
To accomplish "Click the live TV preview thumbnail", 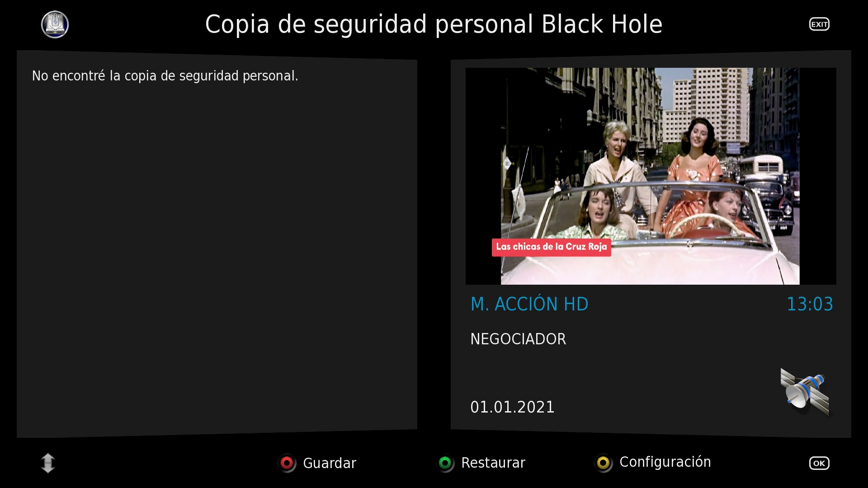I will click(650, 176).
